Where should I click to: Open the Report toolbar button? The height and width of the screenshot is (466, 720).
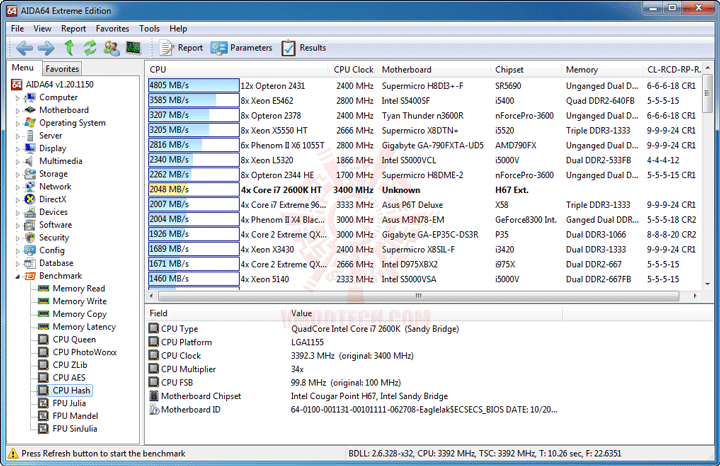point(181,48)
